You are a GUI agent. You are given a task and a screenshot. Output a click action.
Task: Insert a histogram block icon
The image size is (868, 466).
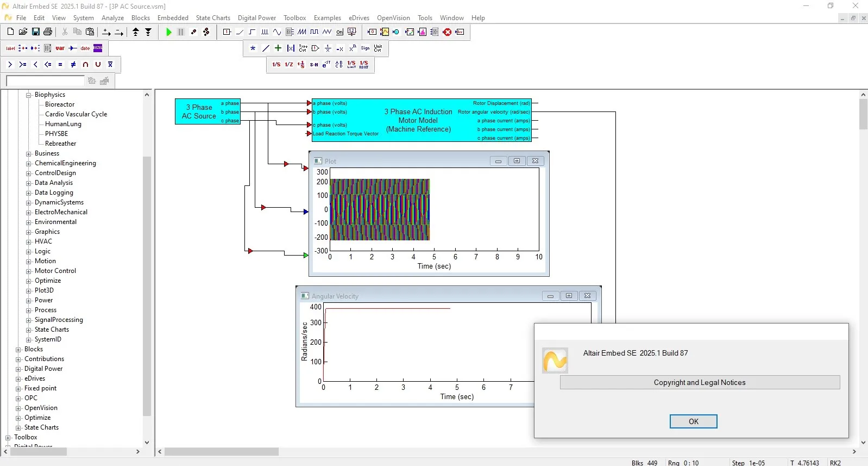(422, 32)
